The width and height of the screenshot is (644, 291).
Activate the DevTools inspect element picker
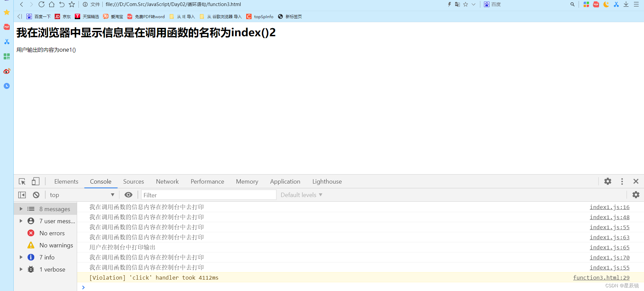pos(22,182)
